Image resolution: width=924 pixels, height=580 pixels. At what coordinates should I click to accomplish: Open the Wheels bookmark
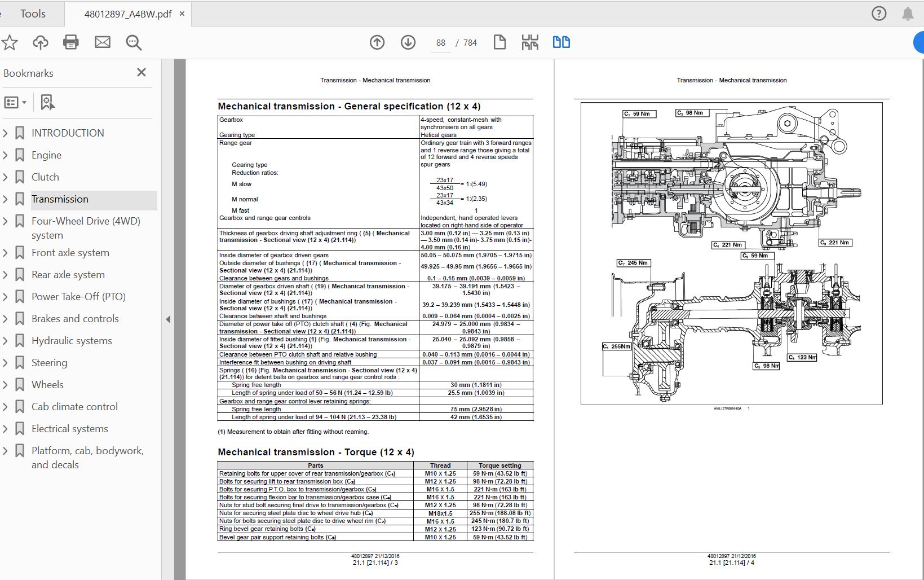click(x=47, y=385)
